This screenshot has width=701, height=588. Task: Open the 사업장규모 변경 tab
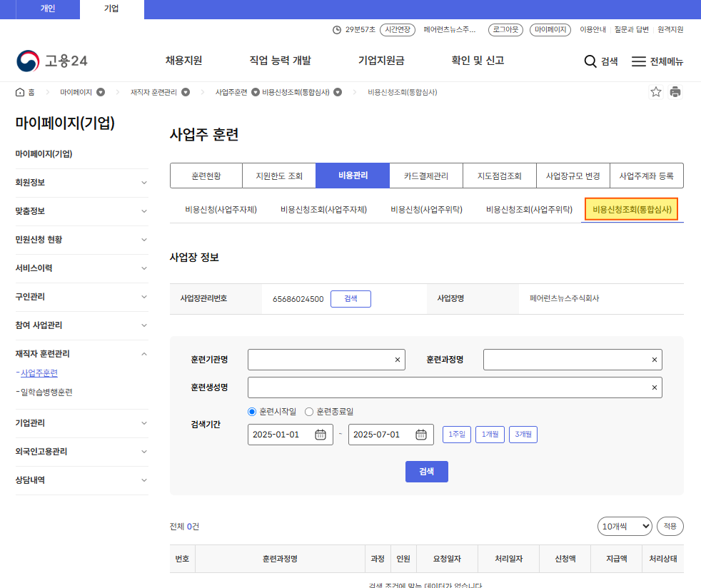[x=573, y=176]
